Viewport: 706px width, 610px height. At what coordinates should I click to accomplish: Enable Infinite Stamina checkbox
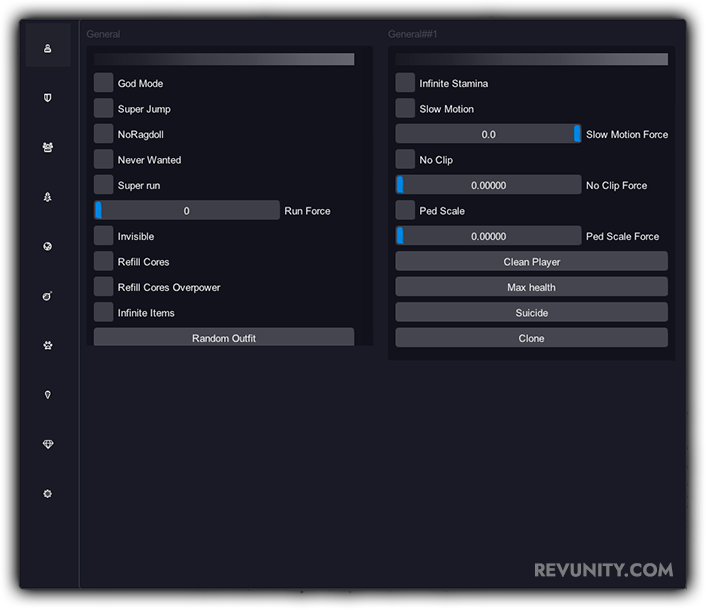click(x=405, y=83)
